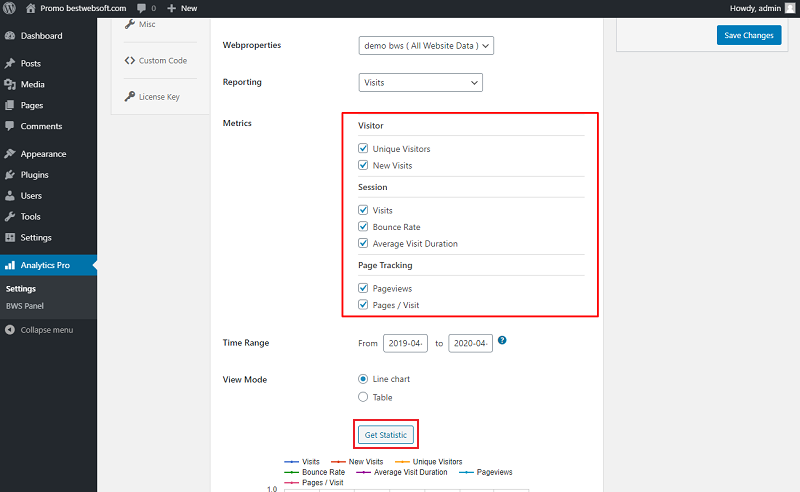Toggle the Visits metric checkbox
800x492 pixels.
pos(363,210)
